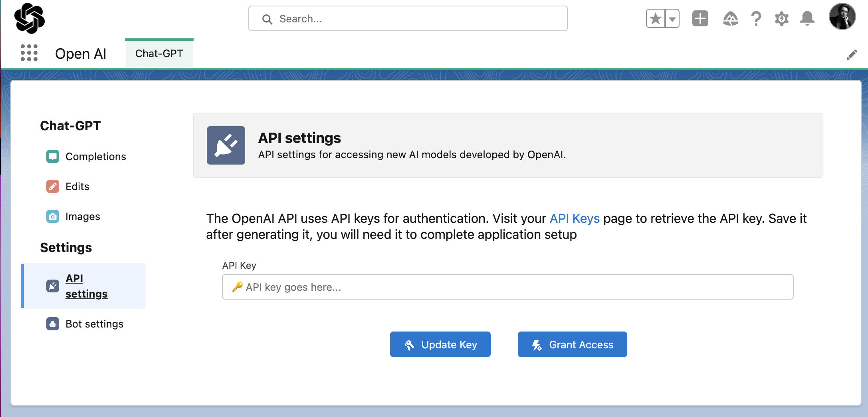868x417 pixels.
Task: Click the pencil icon to edit navigation
Action: [852, 55]
